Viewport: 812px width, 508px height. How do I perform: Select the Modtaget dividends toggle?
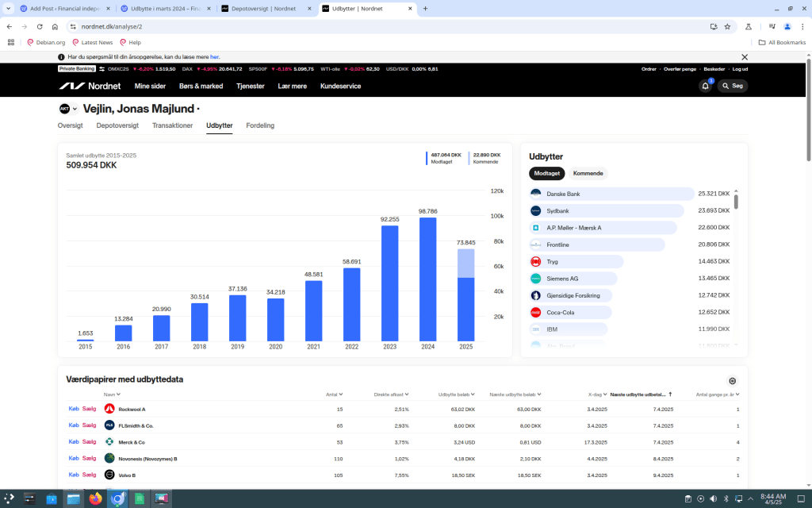(546, 173)
